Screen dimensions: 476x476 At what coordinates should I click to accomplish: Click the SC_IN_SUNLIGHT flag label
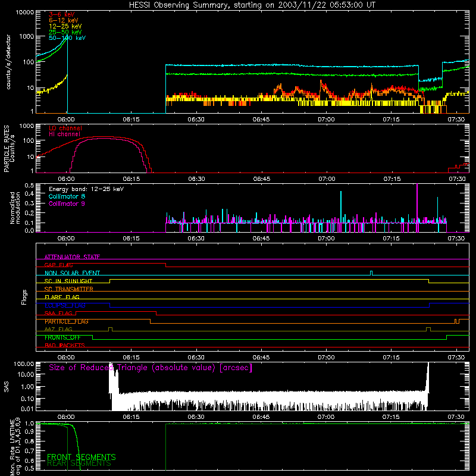click(x=68, y=281)
